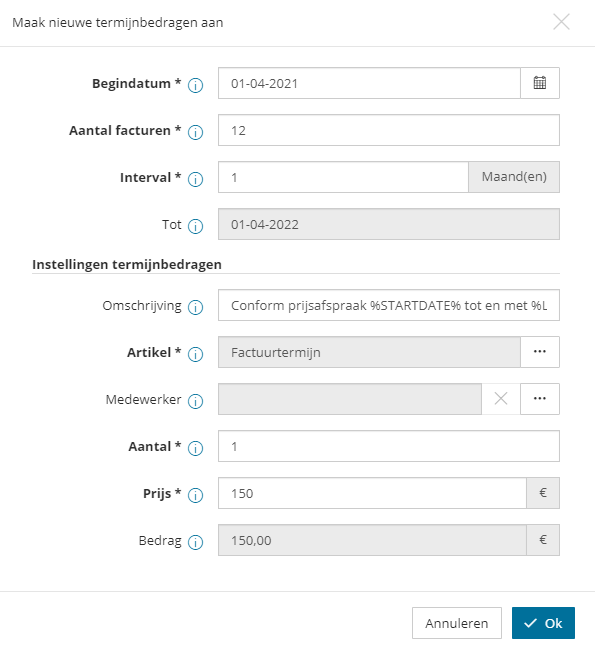Click the Medewerker label text
The width and height of the screenshot is (595, 652).
pyautogui.click(x=143, y=399)
